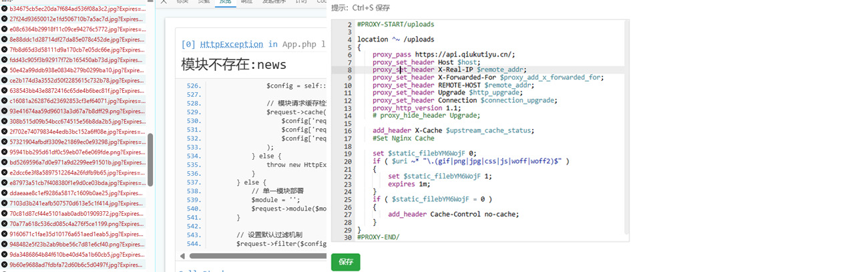868x272 pixels.
Task: Click the failed-request icon beside 50e42a99ddb938e0834b279b0299ba10.jpg
Action: pos(5,70)
